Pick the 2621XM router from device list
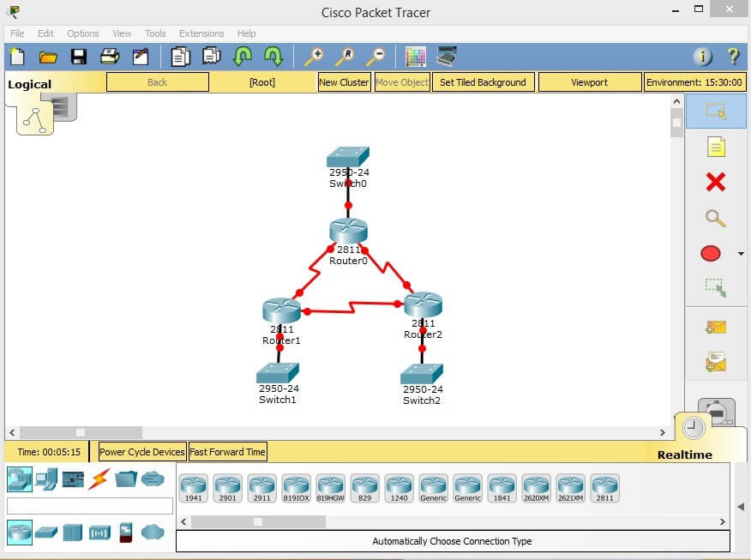Screen dimensions: 751x560 (x=570, y=488)
